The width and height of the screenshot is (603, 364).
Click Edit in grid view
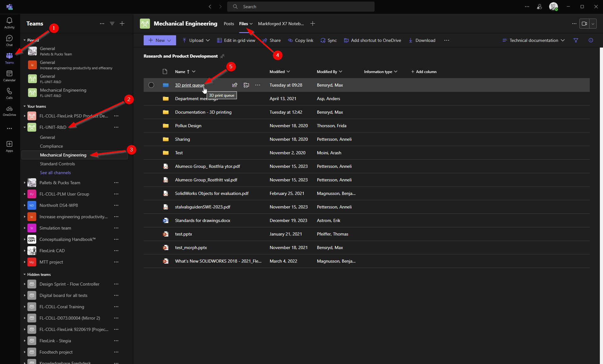[236, 40]
